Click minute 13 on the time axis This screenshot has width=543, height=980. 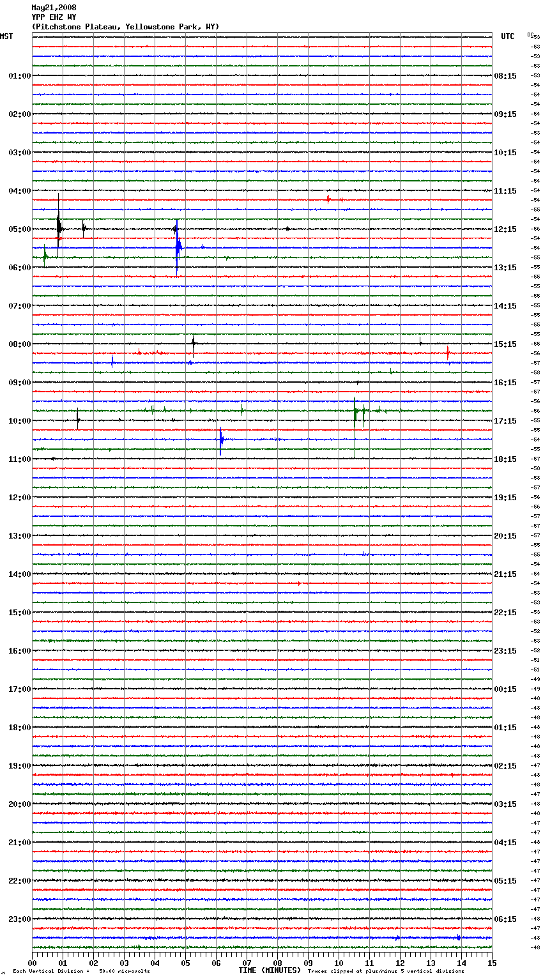coord(431,963)
